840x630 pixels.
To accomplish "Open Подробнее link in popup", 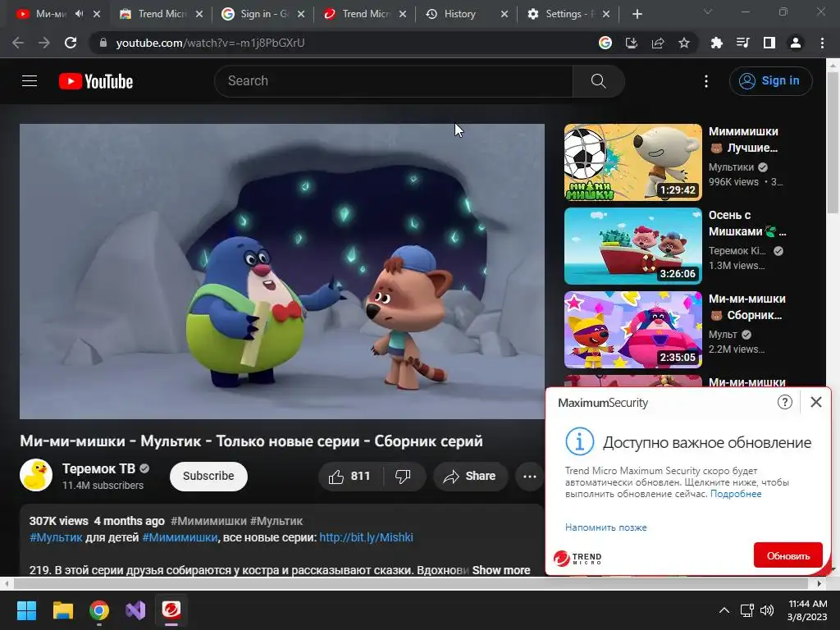I will (x=736, y=494).
